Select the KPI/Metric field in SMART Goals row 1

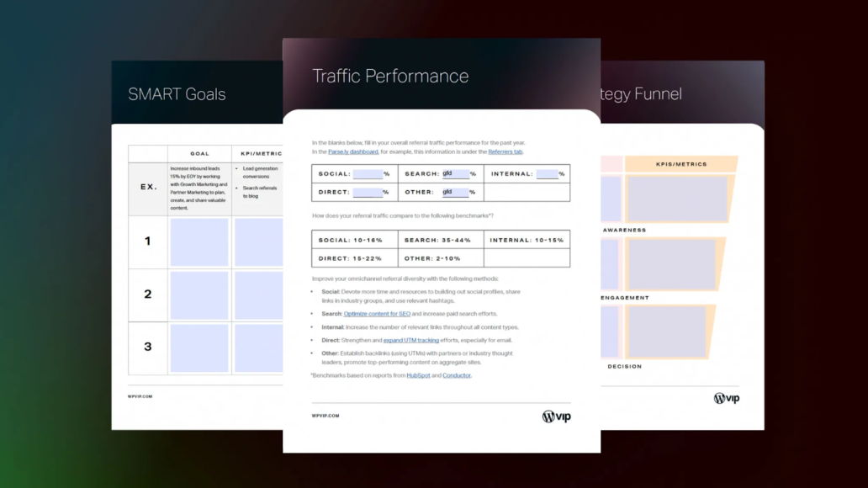point(258,242)
